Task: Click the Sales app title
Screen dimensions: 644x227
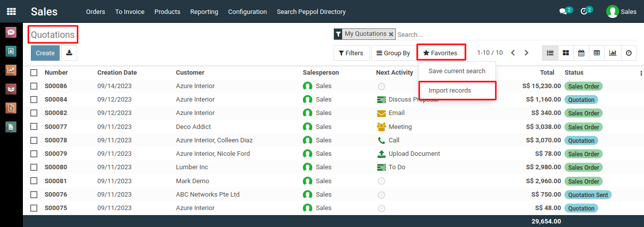Action: 44,11
